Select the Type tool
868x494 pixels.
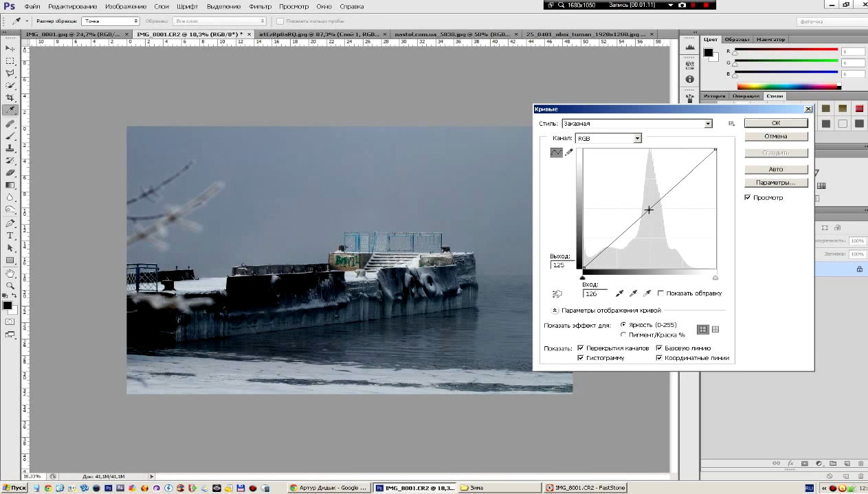[10, 236]
